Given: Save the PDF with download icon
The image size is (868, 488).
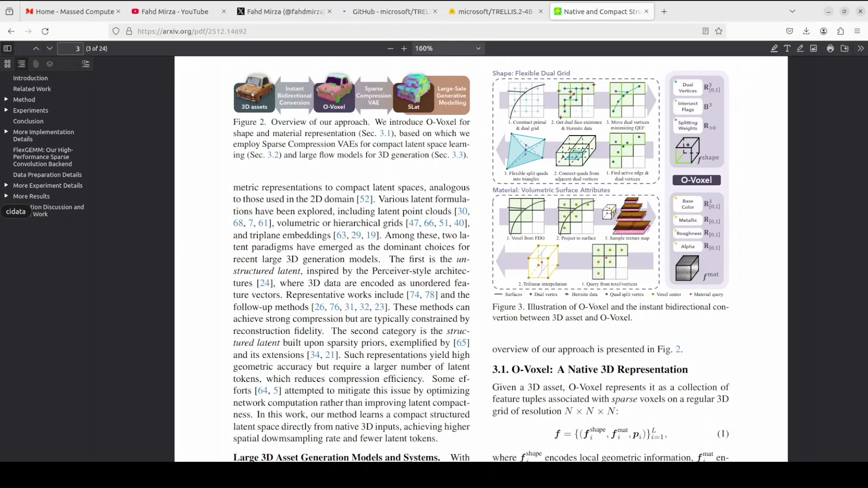Looking at the screenshot, I should 844,48.
